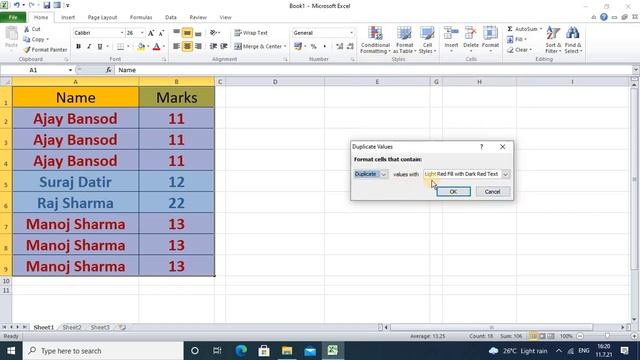
Task: Click the Percent Style icon
Action: (313, 47)
